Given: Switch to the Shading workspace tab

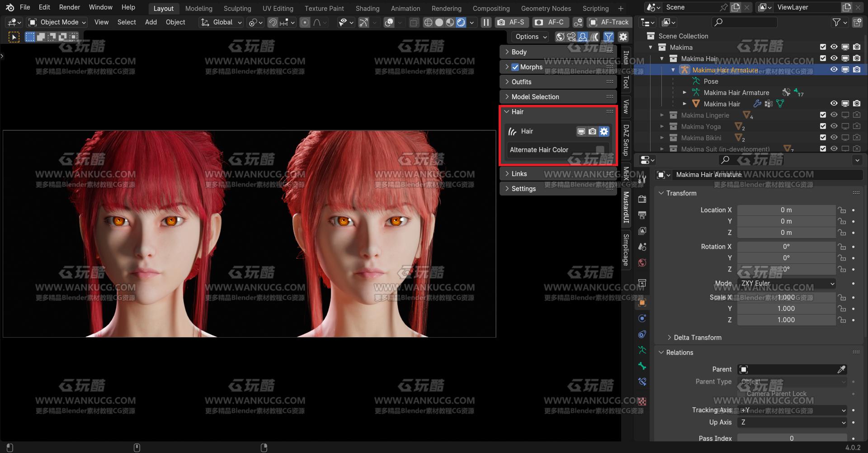Looking at the screenshot, I should (x=368, y=8).
